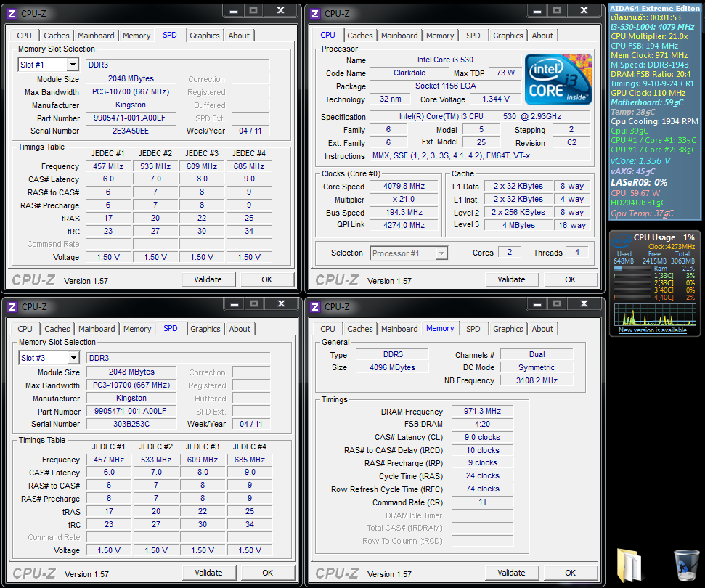
Task: Open Graphics tab in the top-right CPU window
Action: [x=508, y=36]
